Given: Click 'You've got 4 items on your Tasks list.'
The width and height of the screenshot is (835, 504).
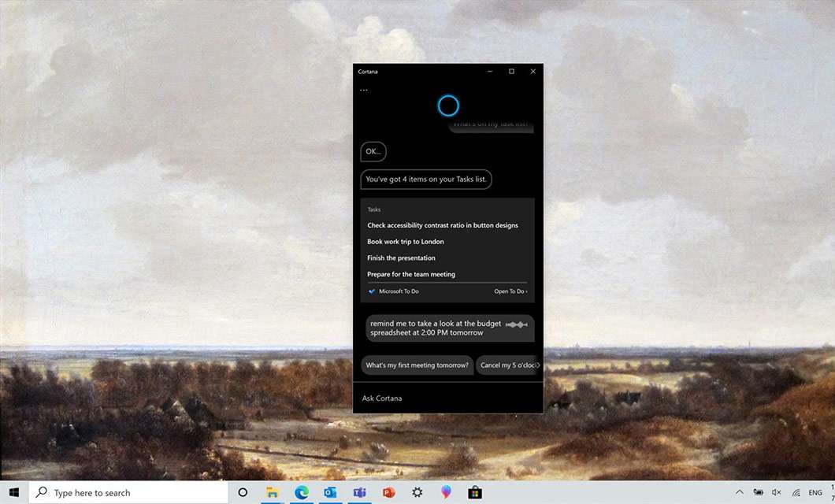Looking at the screenshot, I should click(x=426, y=180).
